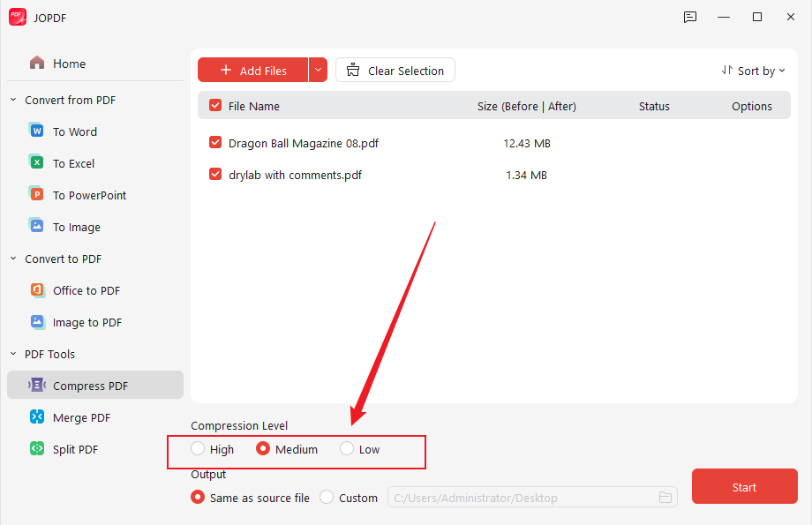Go to the Home page

click(x=65, y=63)
